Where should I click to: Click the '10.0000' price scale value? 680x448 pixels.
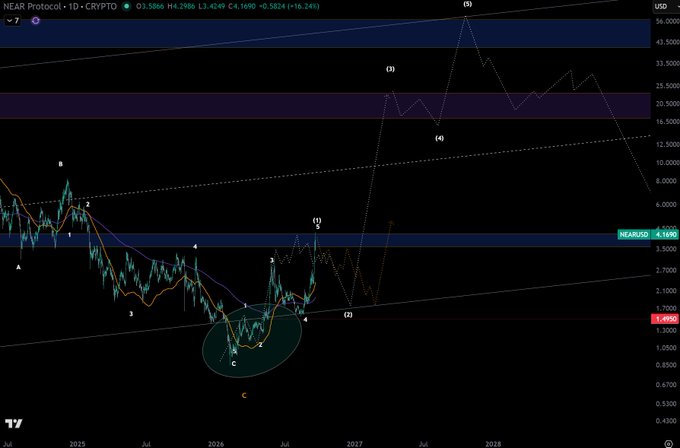pyautogui.click(x=667, y=163)
